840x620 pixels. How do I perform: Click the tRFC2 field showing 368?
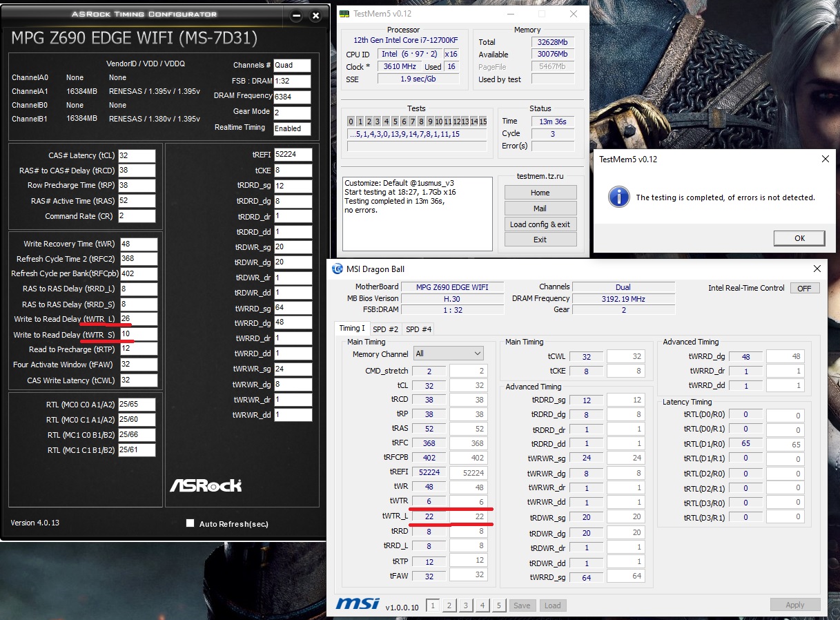coord(139,259)
